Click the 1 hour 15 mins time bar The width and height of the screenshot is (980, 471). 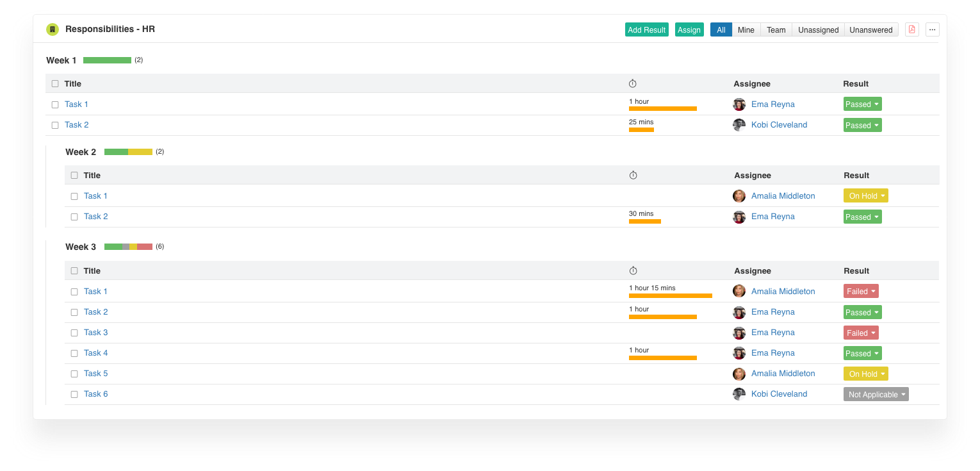tap(670, 295)
